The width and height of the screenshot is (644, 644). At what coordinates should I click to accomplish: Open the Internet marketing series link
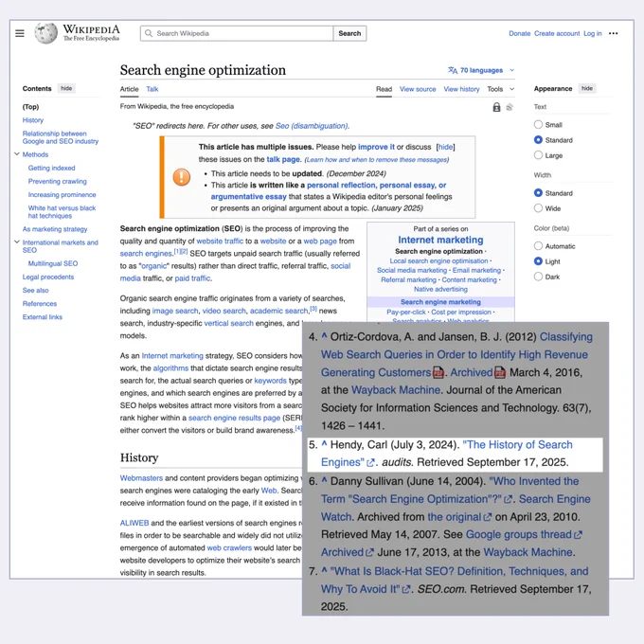coord(440,240)
